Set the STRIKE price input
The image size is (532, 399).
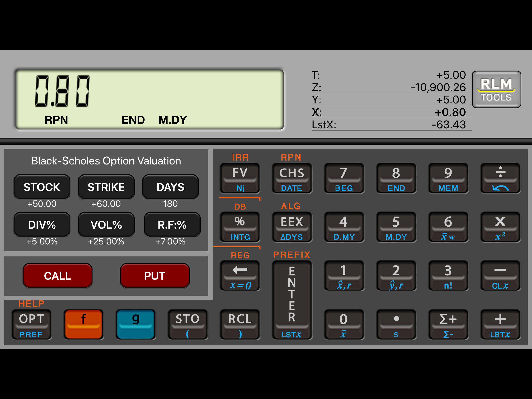(106, 187)
